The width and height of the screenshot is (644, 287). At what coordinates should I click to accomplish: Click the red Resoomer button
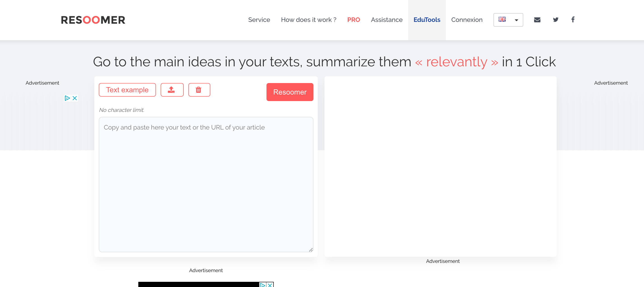(290, 92)
